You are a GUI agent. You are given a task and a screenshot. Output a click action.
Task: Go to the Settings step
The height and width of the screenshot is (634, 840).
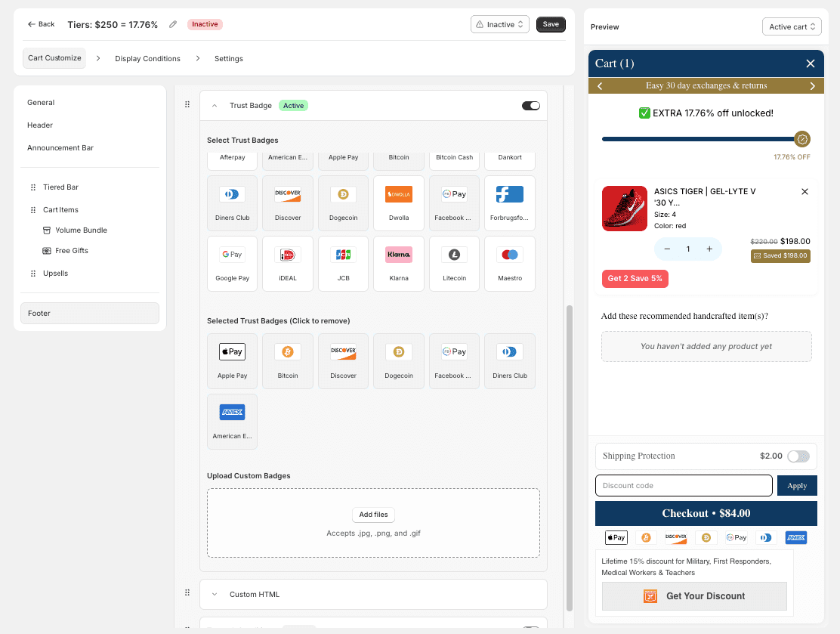tap(229, 58)
